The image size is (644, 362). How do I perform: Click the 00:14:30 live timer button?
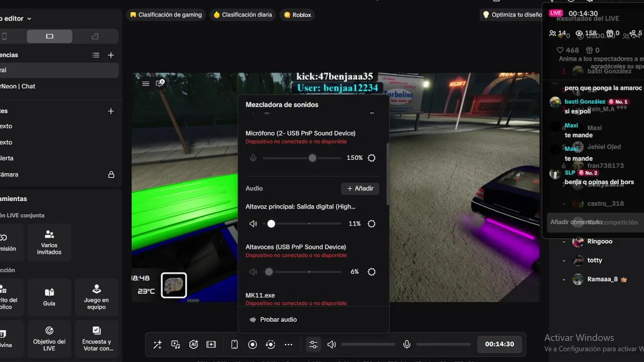tap(500, 344)
